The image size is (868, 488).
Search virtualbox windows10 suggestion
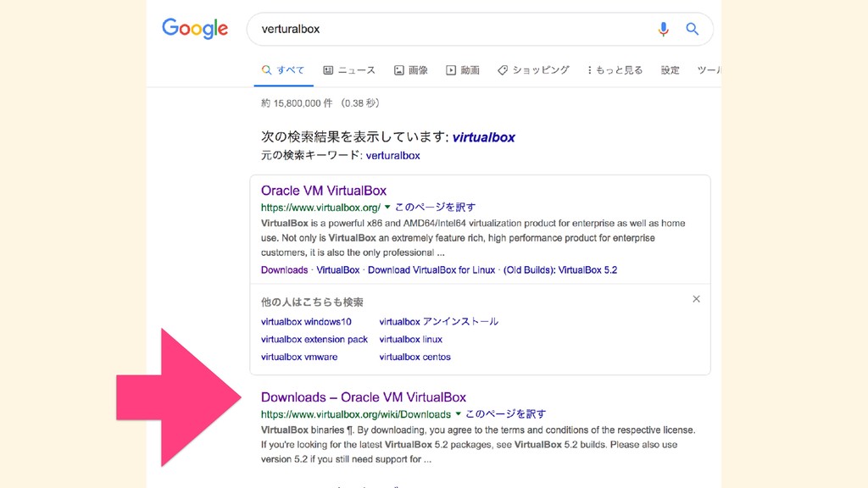[306, 321]
